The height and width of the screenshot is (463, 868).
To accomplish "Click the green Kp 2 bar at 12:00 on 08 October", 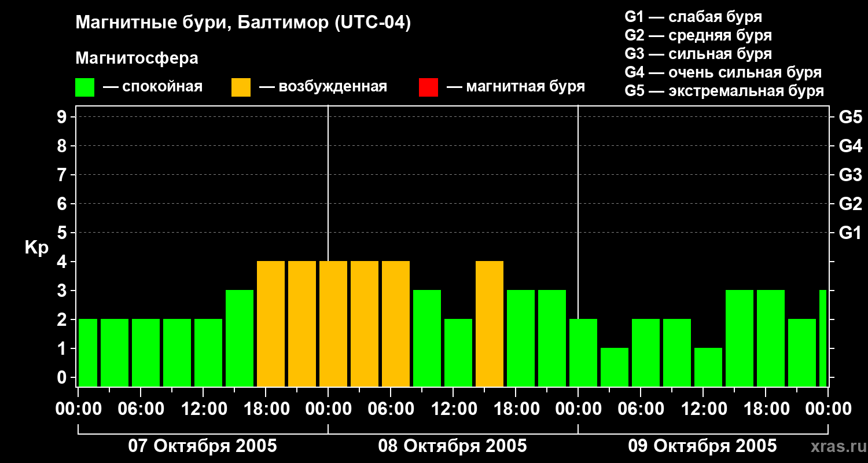I will click(x=458, y=353).
